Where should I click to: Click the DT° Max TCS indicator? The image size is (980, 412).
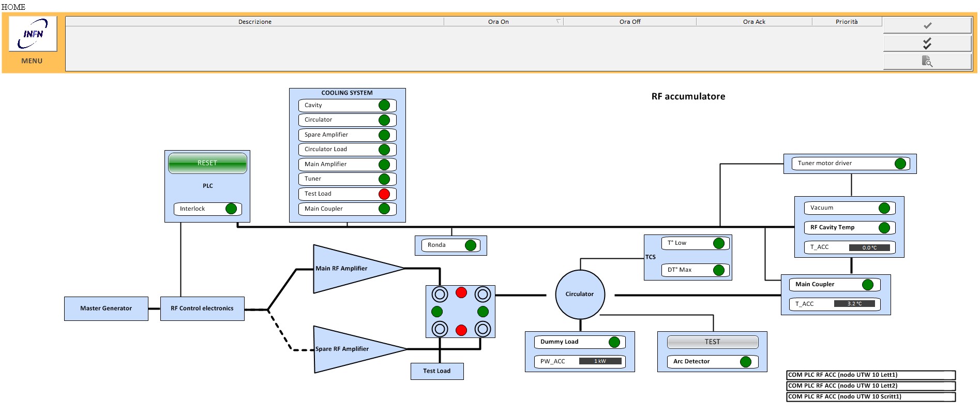click(719, 270)
